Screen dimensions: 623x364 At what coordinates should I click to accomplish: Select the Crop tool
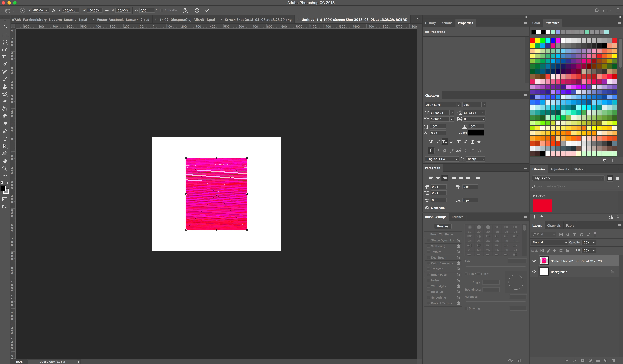pyautogui.click(x=5, y=57)
